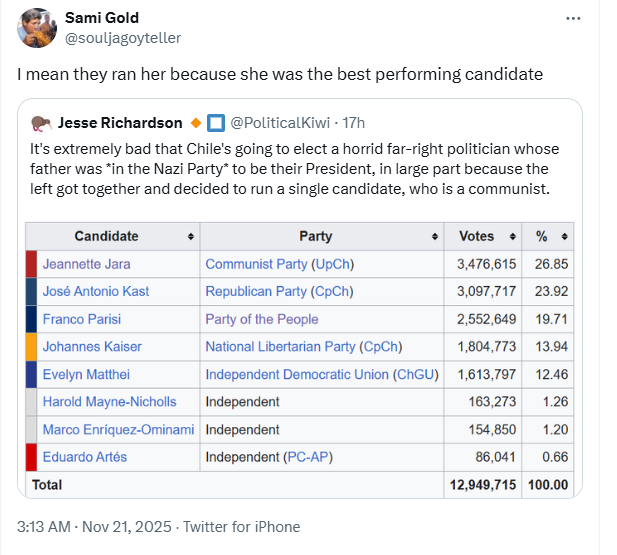Screen dimensions: 617x555
Task: Click the Sami Gold display name
Action: [102, 18]
